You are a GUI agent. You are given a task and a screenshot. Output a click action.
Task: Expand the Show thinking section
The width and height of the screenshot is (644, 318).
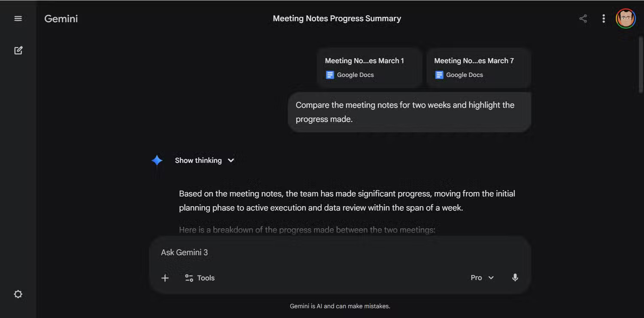click(x=198, y=160)
